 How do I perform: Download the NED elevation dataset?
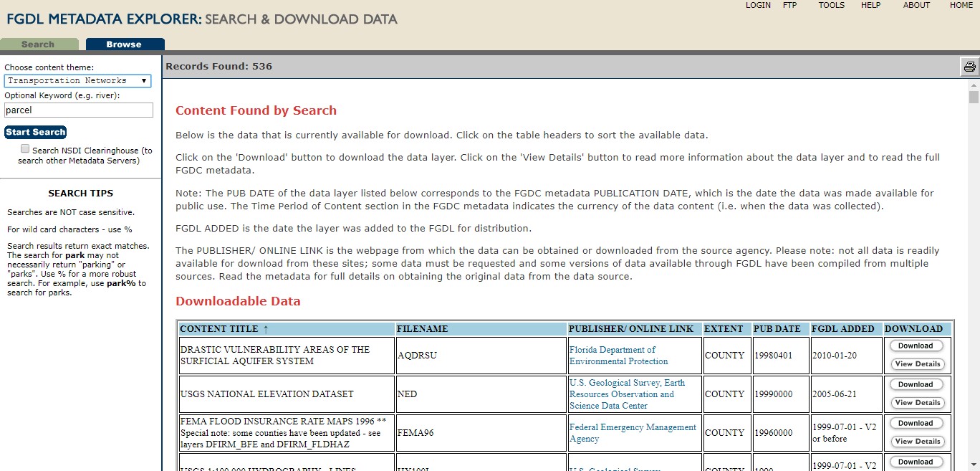click(916, 384)
